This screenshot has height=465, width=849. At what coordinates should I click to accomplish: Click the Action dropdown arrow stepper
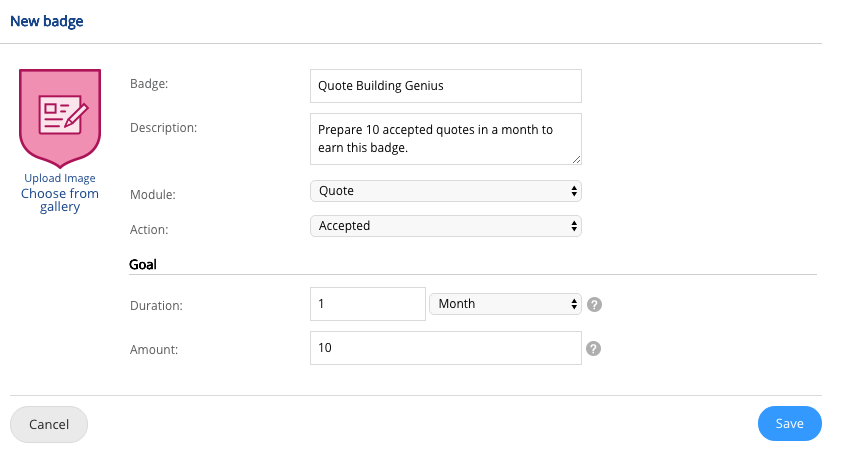pyautogui.click(x=574, y=226)
